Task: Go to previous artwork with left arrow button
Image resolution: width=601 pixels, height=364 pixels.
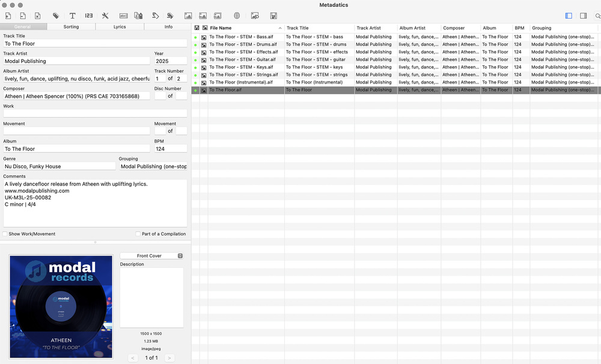Action: click(x=133, y=358)
